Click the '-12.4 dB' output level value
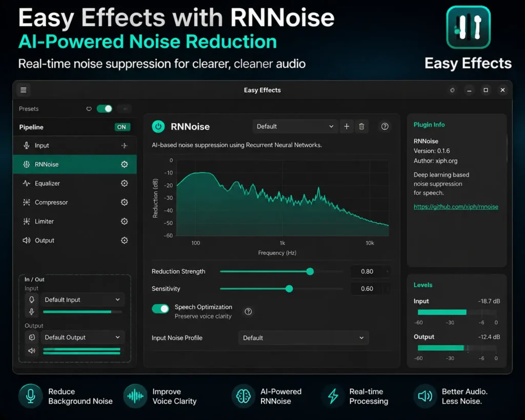This screenshot has height=420, width=525. pyautogui.click(x=489, y=336)
